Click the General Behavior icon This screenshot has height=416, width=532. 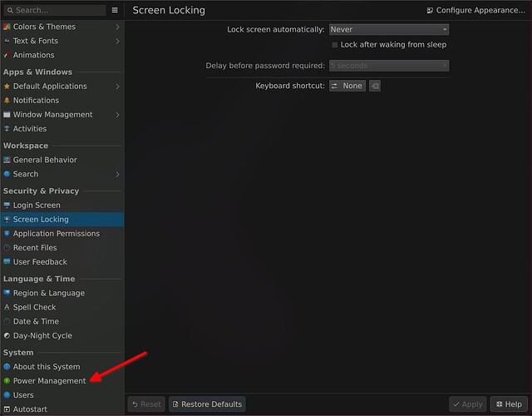(7, 160)
